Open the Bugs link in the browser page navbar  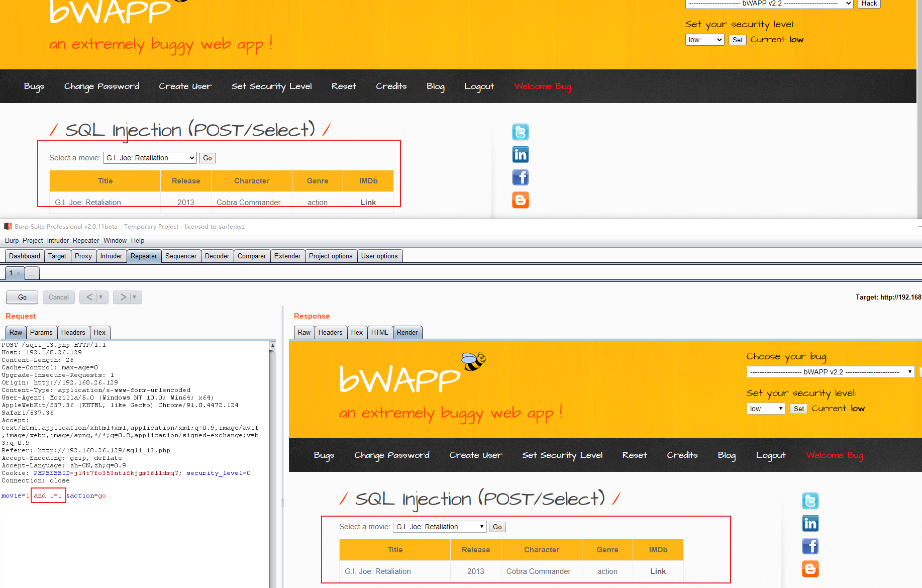point(34,86)
